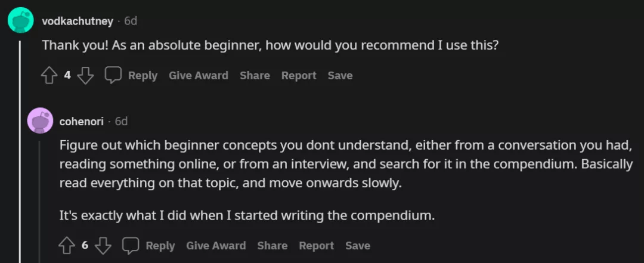Report vodkachutney's comment
This screenshot has width=644, height=263.
pos(299,76)
